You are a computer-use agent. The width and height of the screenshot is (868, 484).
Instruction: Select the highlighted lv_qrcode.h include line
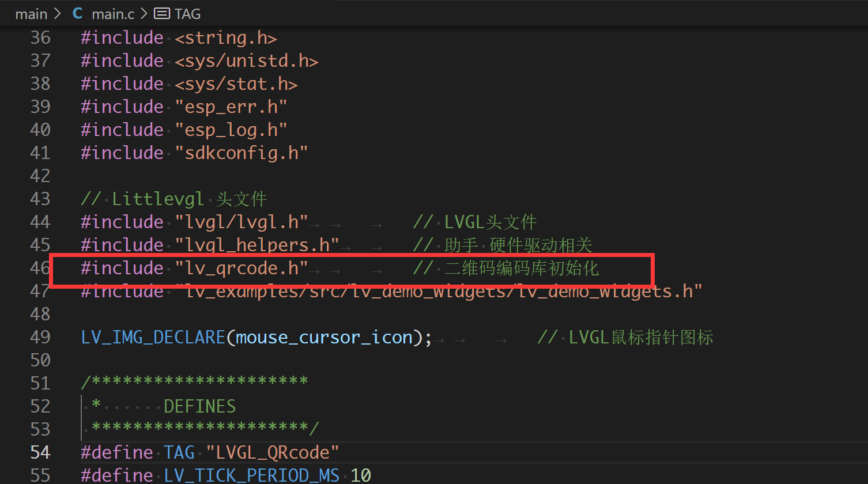coord(242,267)
